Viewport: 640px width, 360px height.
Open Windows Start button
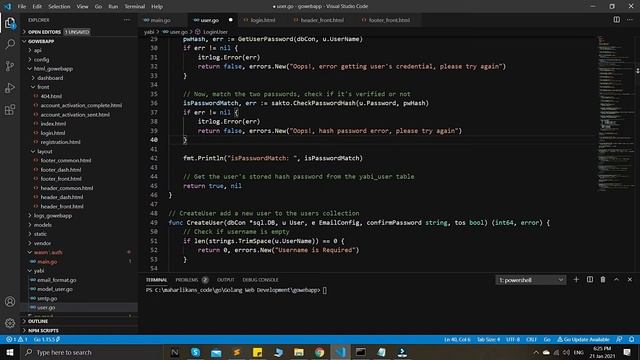tap(10, 352)
